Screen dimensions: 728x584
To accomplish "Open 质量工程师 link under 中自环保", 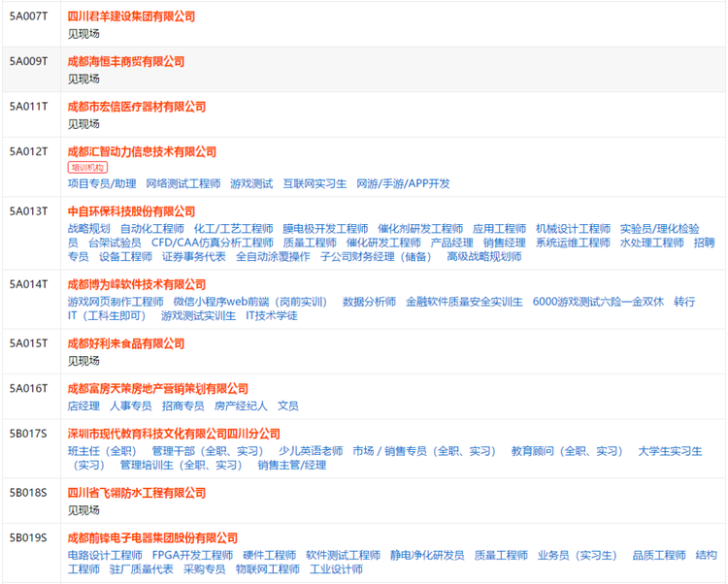I will 311,243.
